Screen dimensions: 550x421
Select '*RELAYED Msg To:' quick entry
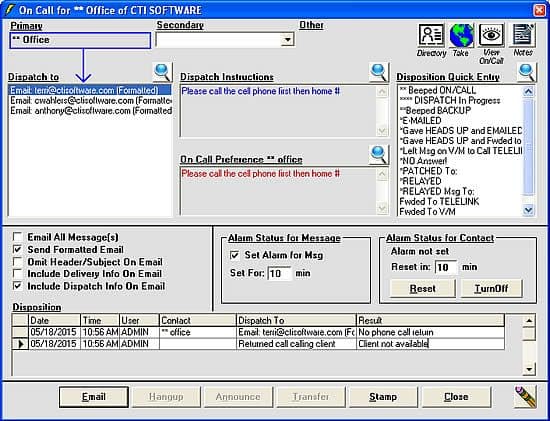pos(460,192)
